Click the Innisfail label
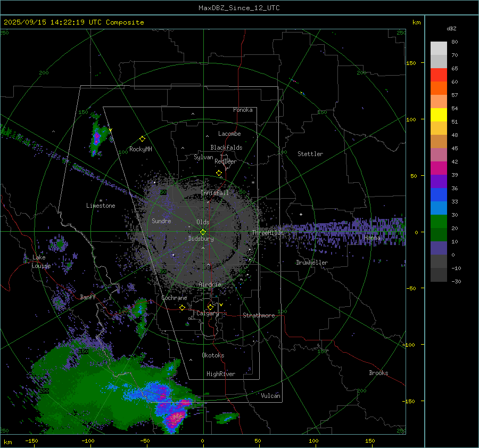 point(215,193)
